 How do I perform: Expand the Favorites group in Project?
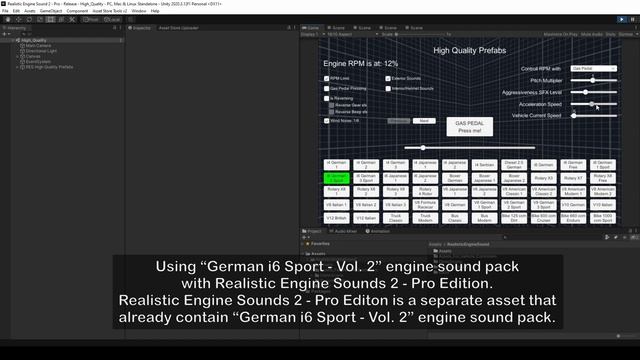click(303, 244)
